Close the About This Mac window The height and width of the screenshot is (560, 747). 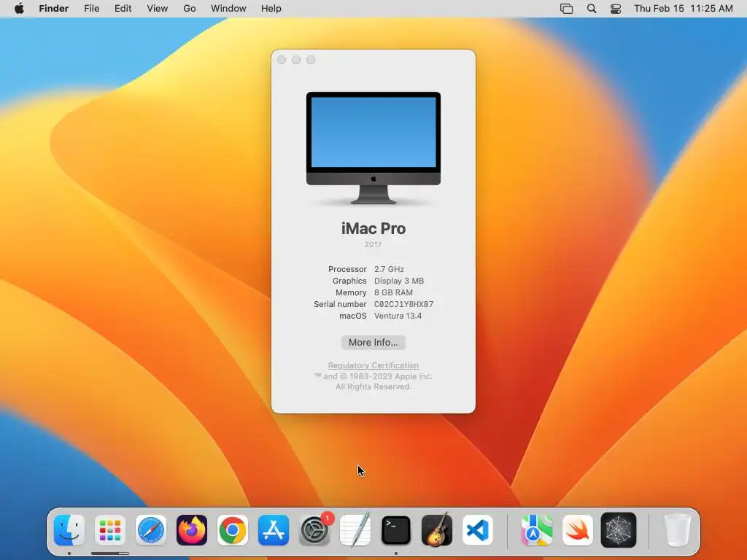[x=282, y=60]
